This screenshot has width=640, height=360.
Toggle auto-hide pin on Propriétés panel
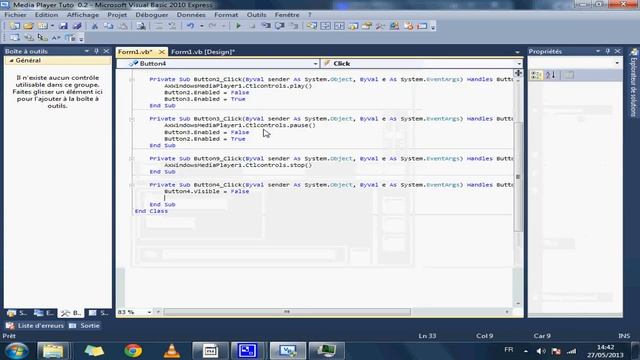(x=607, y=51)
